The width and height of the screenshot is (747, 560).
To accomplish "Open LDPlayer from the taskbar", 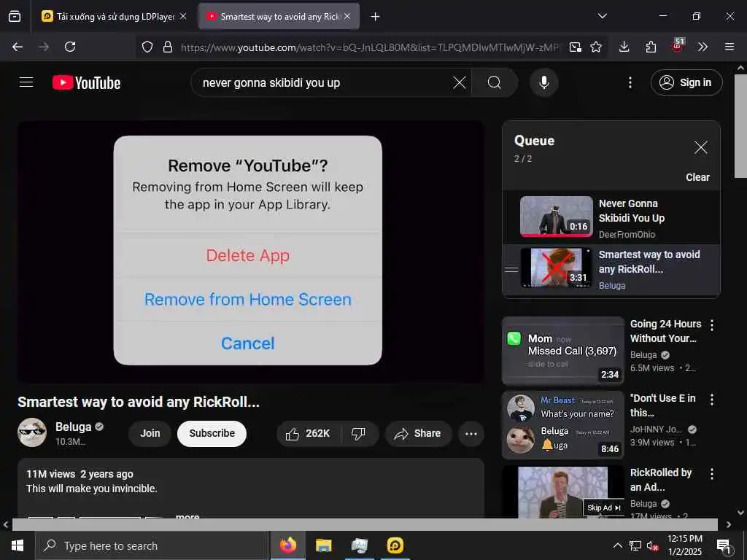I will point(395,545).
